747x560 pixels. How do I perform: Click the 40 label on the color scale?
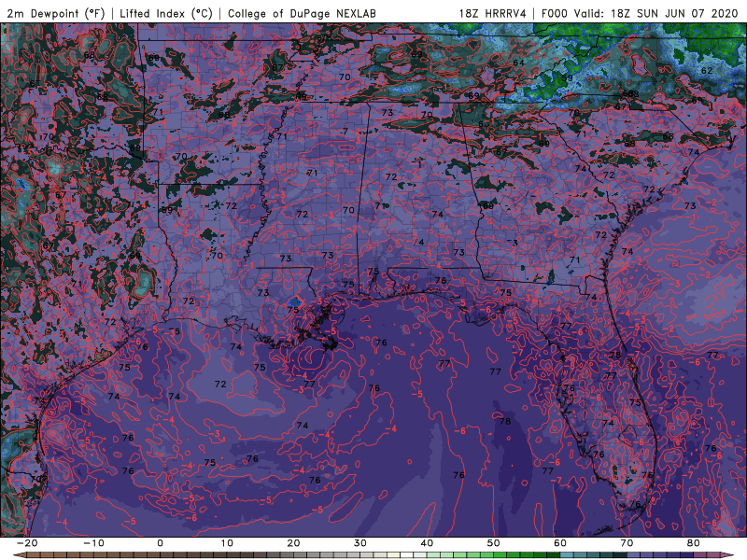427,543
